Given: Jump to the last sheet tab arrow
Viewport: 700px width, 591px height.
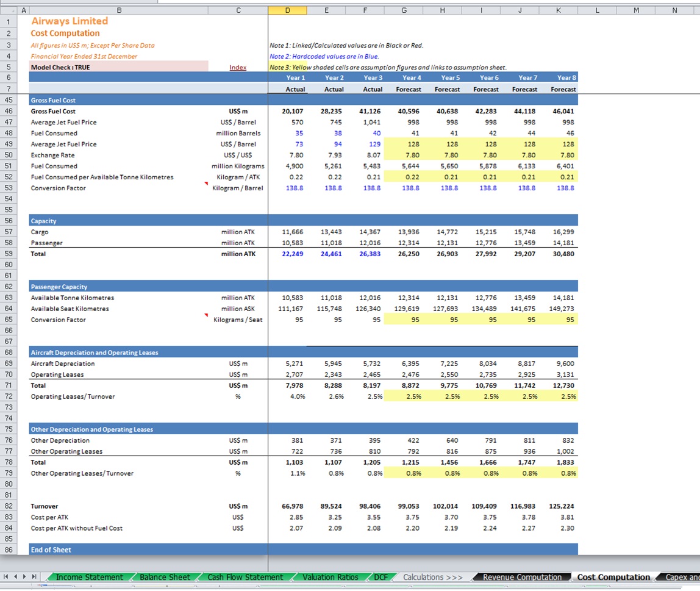Looking at the screenshot, I should [x=34, y=577].
